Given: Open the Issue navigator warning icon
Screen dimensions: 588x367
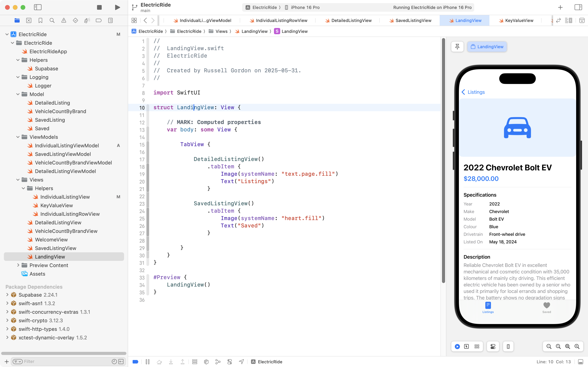Looking at the screenshot, I should [x=64, y=20].
